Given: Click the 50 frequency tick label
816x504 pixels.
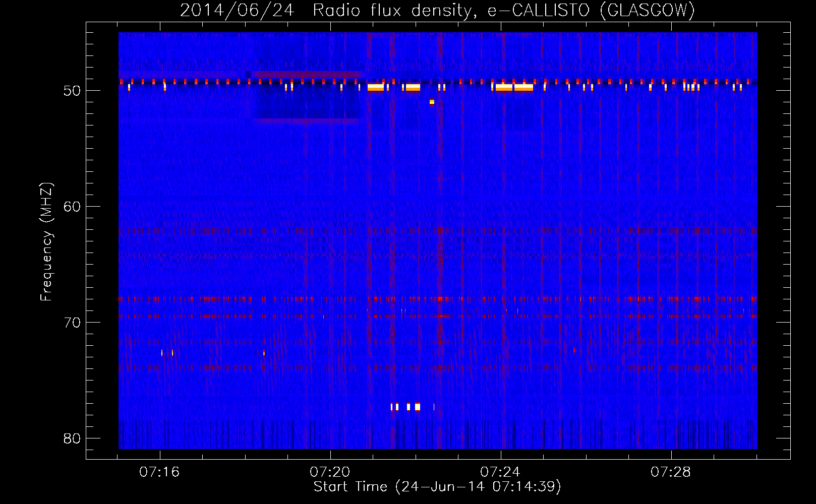Looking at the screenshot, I should (x=72, y=91).
